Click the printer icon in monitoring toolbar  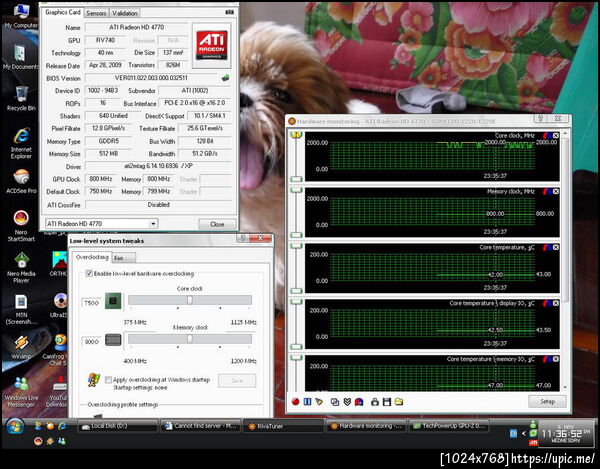(x=375, y=402)
